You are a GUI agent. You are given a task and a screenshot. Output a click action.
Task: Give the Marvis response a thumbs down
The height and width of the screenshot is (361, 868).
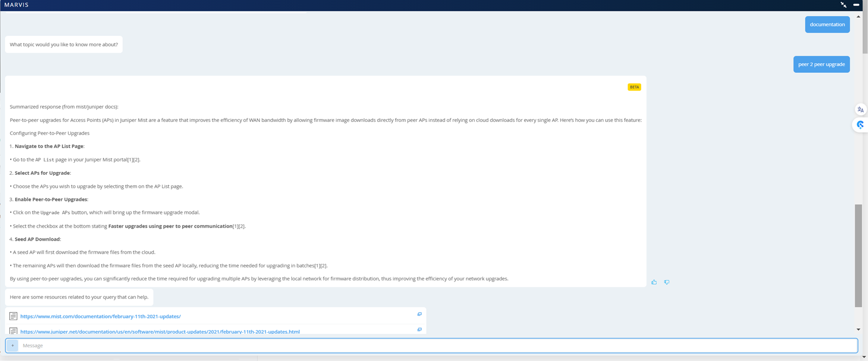(x=667, y=282)
